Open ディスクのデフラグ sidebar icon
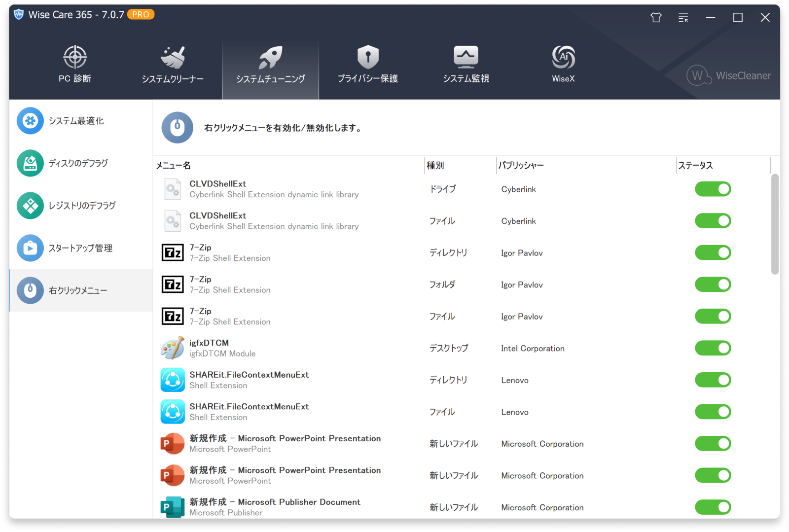This screenshot has width=789, height=532. [30, 163]
